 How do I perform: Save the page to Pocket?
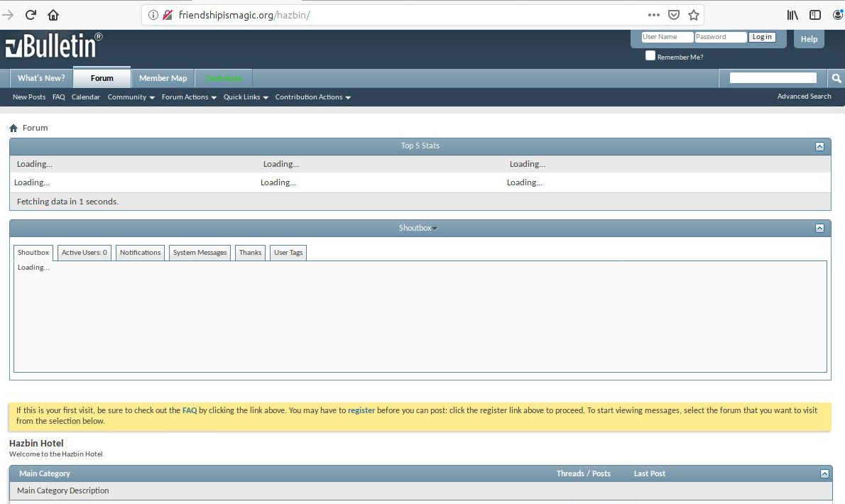point(674,15)
